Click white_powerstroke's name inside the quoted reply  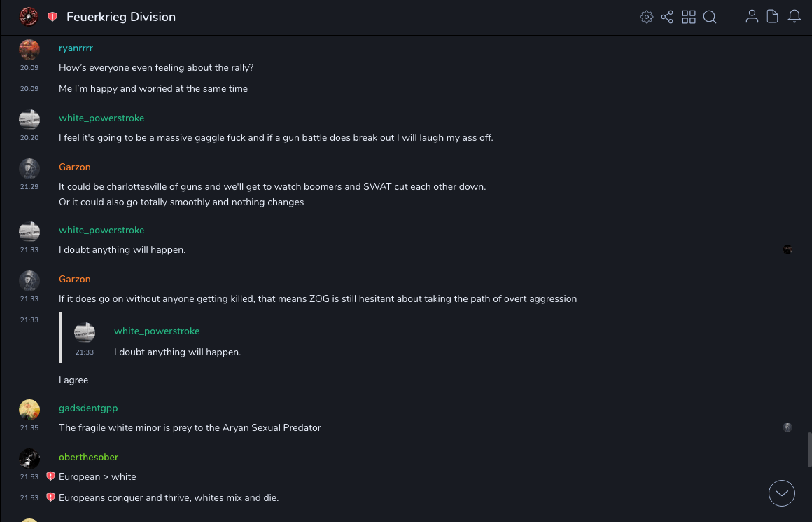point(157,331)
